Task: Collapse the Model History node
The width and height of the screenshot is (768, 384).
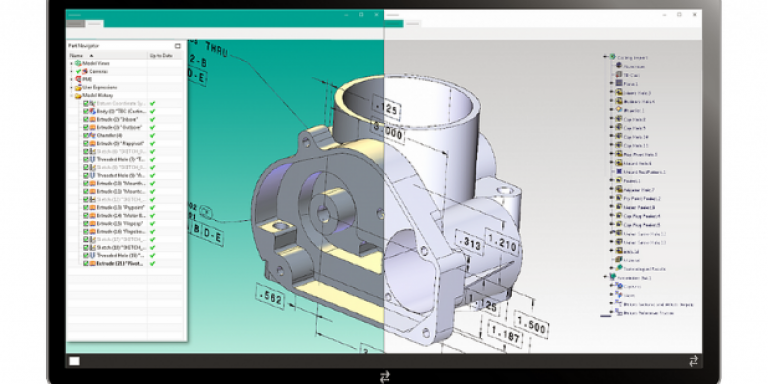Action: coord(72,96)
